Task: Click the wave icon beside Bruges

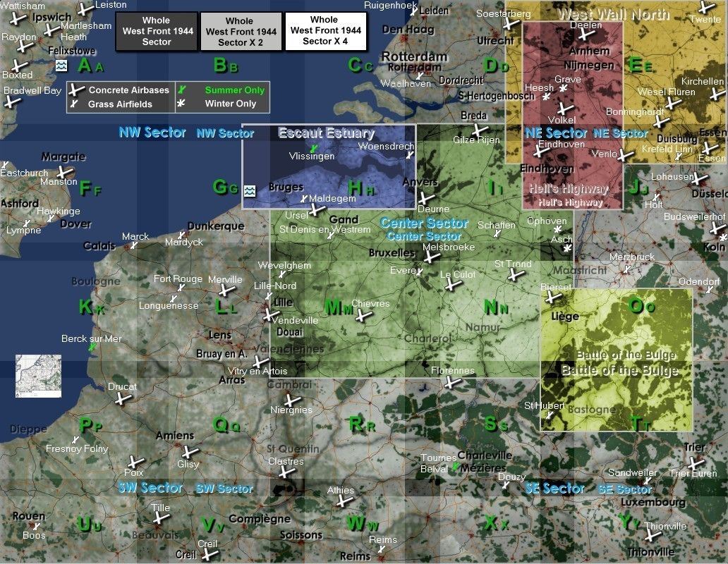Action: [x=249, y=191]
